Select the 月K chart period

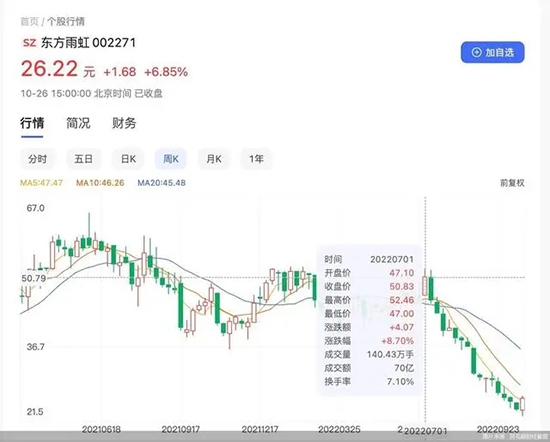tap(214, 159)
